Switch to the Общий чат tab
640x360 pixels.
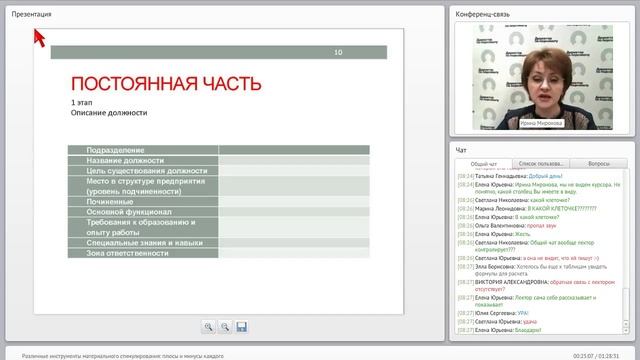pyautogui.click(x=484, y=164)
